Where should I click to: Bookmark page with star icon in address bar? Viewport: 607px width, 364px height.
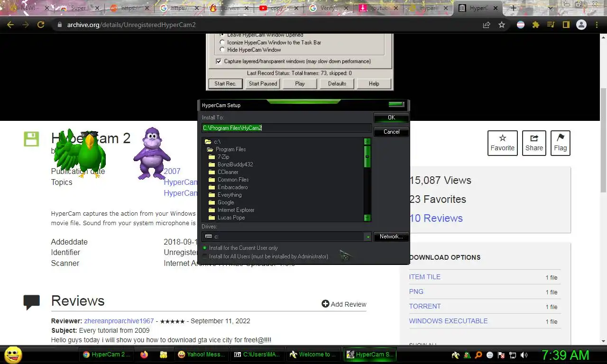[x=502, y=25]
